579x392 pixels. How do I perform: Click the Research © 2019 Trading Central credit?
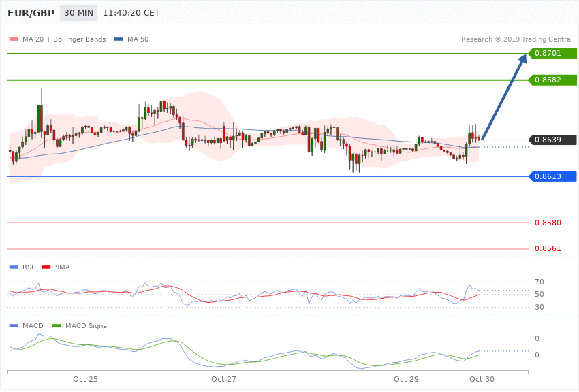tap(516, 39)
